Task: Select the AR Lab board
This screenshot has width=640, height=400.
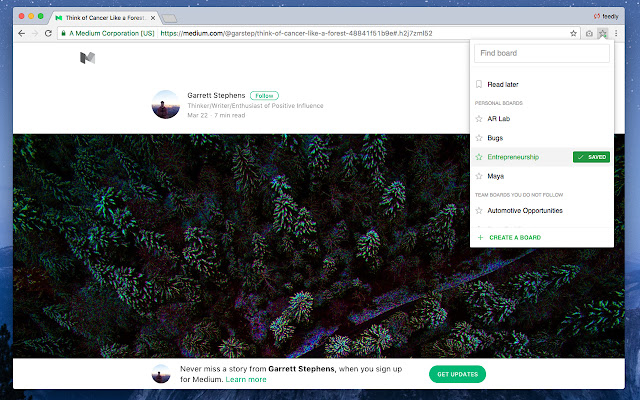Action: 498,119
